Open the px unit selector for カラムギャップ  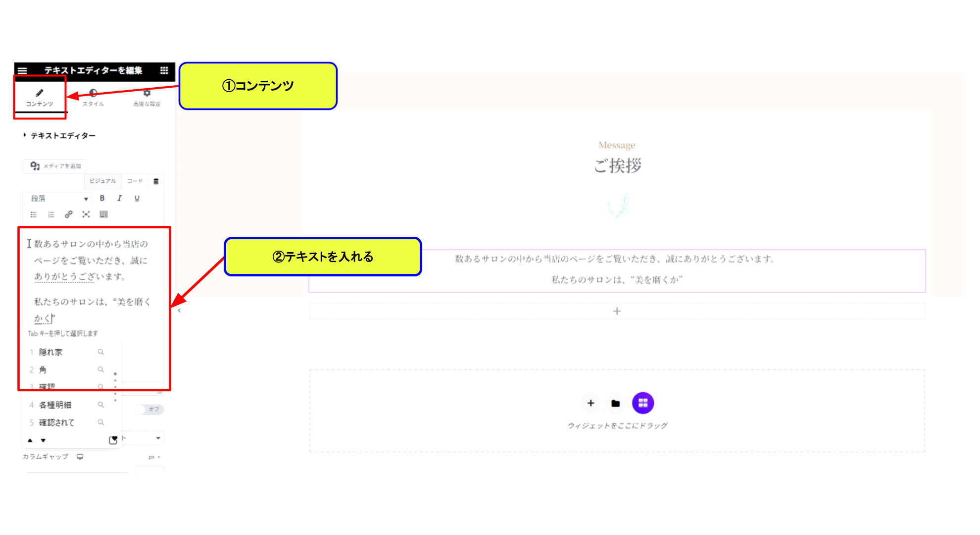154,457
